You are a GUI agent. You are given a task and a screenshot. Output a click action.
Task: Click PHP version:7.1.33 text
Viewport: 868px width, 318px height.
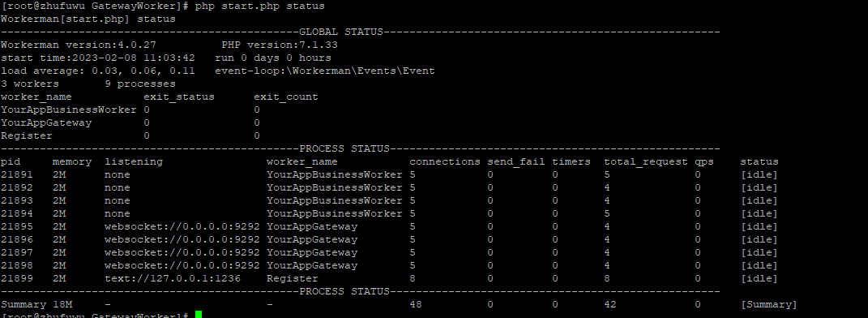click(x=280, y=45)
